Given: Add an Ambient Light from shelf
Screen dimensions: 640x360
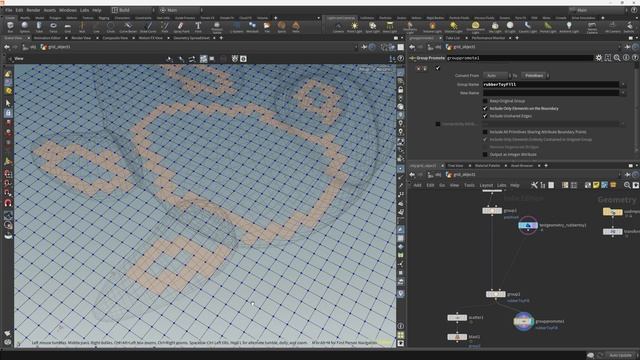Looking at the screenshot, I should [x=569, y=27].
